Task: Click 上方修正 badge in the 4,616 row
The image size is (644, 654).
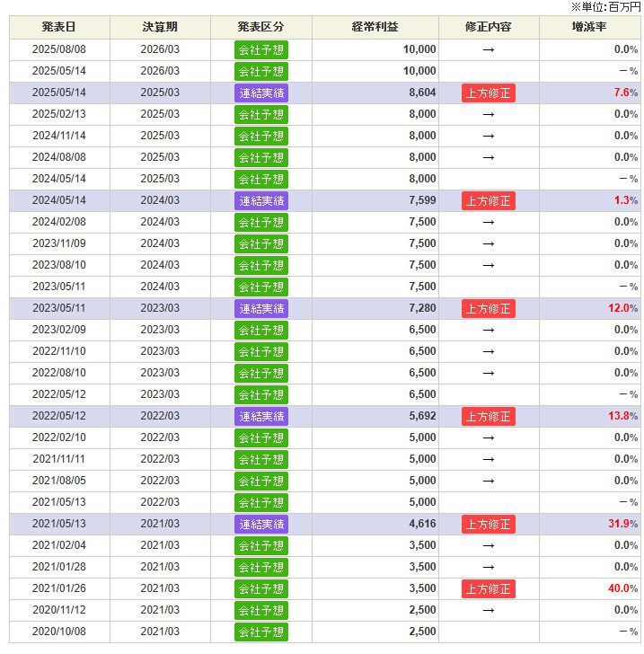Action: tap(489, 525)
